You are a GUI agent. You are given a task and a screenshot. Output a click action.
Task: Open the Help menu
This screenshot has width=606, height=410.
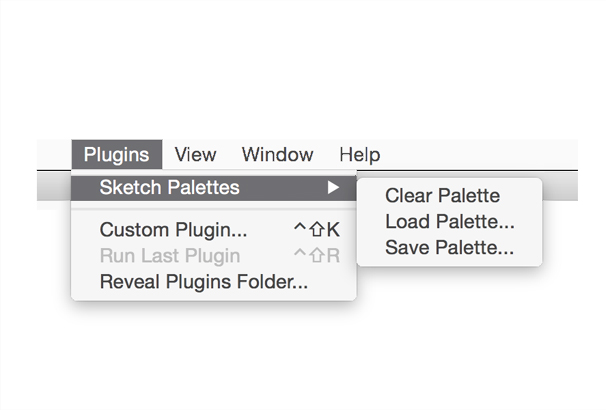coord(359,155)
